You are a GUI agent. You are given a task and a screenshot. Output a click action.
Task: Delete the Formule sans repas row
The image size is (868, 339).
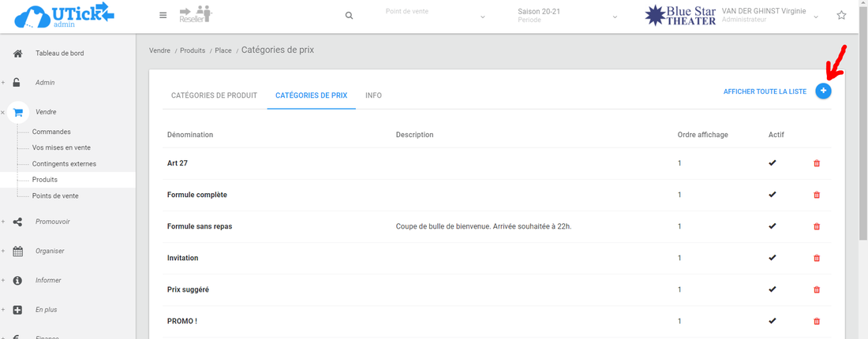pos(817,226)
